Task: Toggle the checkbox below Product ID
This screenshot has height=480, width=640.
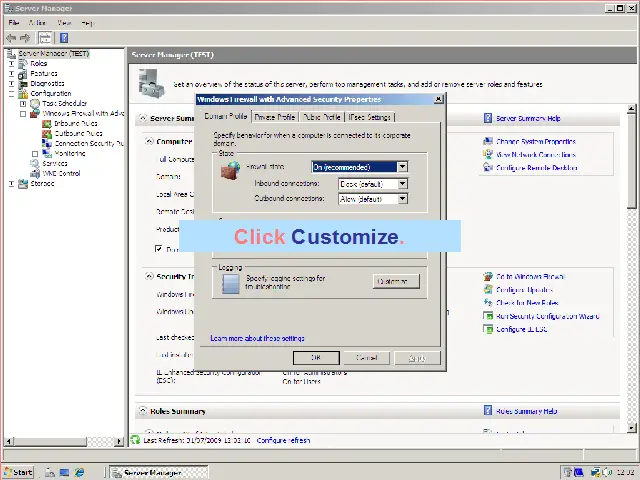Action: tap(159, 248)
